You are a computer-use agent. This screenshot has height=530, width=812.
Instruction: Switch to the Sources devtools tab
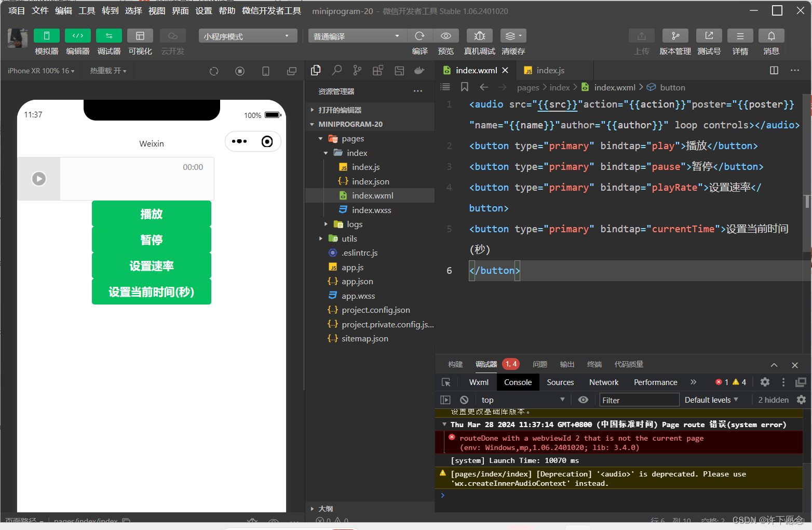[x=560, y=382]
